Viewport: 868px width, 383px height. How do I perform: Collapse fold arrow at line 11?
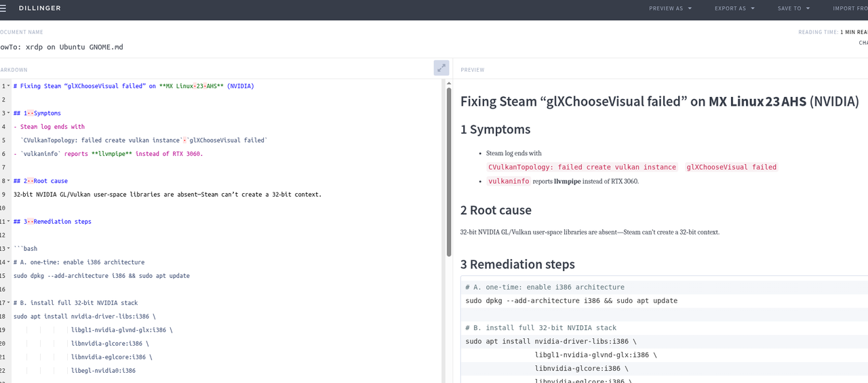point(9,222)
